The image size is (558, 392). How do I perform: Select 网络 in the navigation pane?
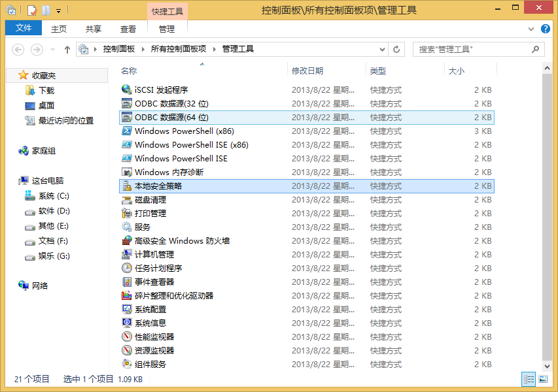39,286
